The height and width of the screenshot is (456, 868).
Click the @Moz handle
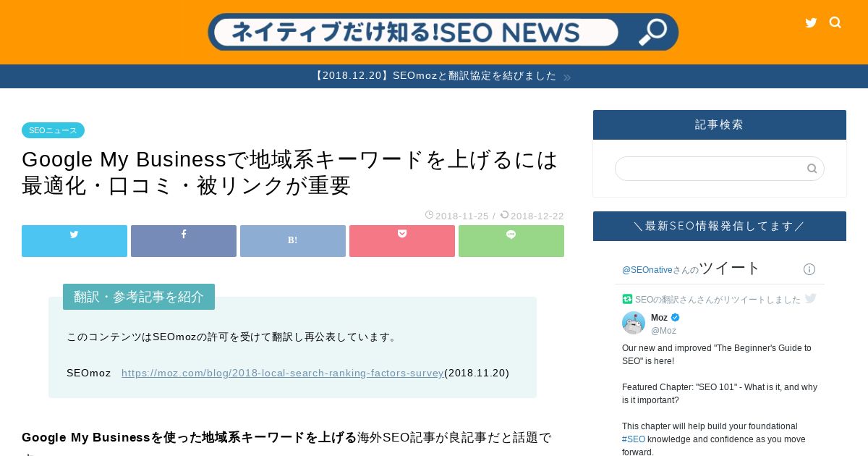click(x=663, y=331)
